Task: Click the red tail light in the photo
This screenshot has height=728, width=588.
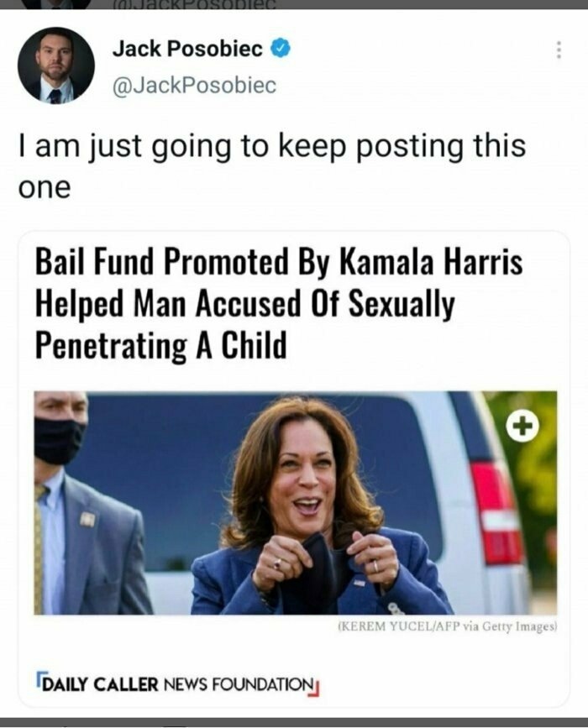Action: pyautogui.click(x=496, y=512)
